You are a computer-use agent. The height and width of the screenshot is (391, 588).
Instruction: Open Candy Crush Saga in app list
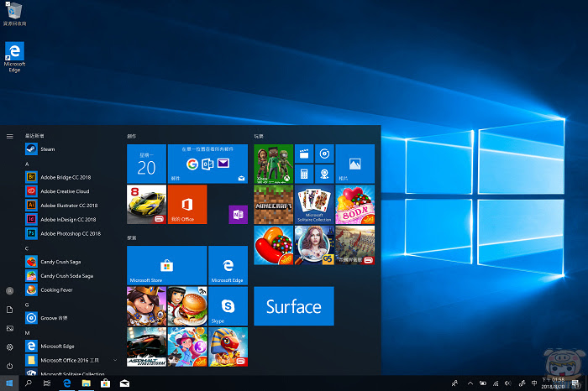click(x=71, y=262)
